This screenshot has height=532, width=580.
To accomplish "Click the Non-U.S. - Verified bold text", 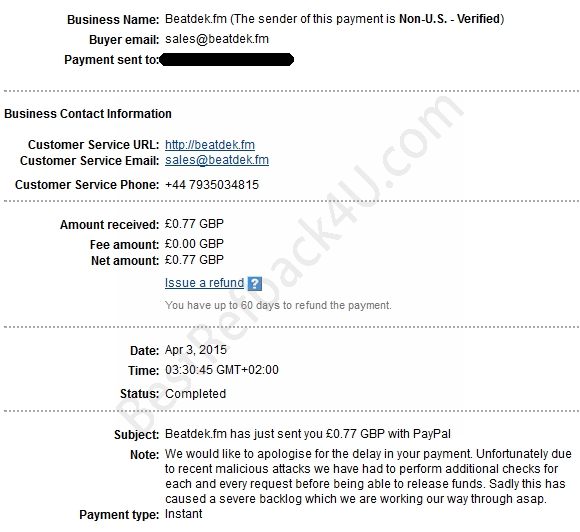I will point(449,19).
